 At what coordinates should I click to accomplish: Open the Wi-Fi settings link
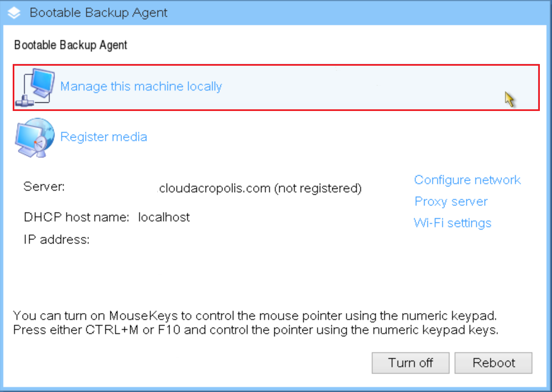453,223
